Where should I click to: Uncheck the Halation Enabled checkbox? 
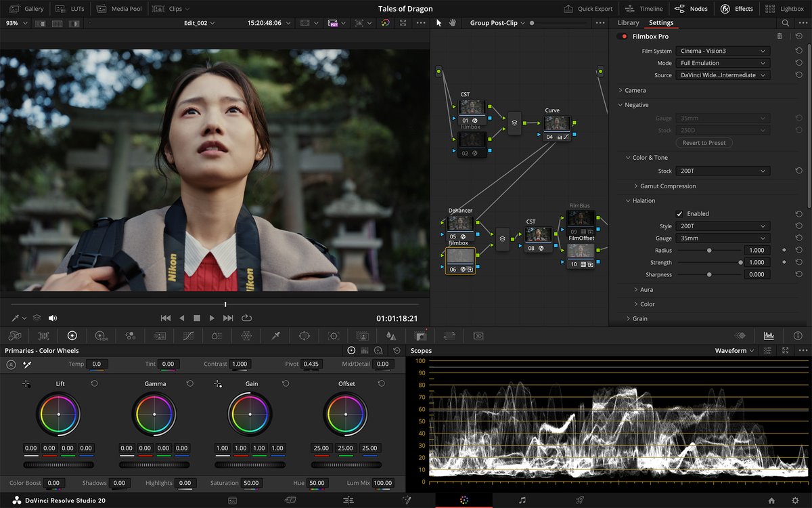679,213
